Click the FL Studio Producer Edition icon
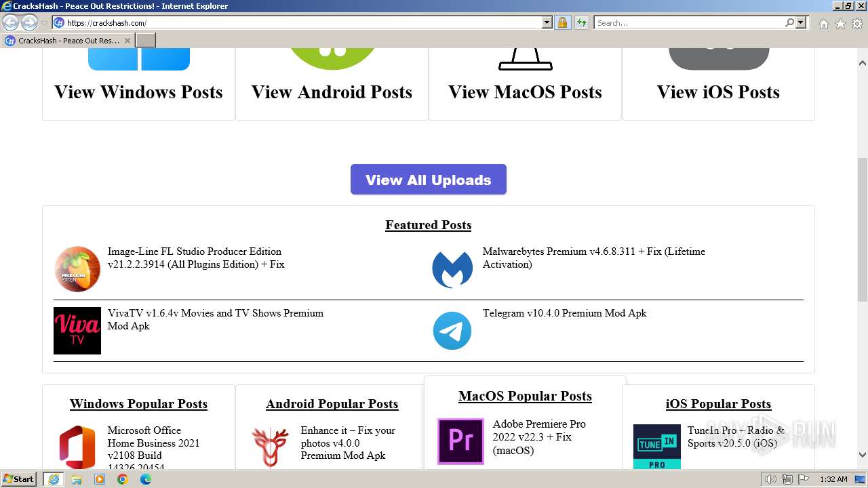868x488 pixels. pyautogui.click(x=77, y=269)
